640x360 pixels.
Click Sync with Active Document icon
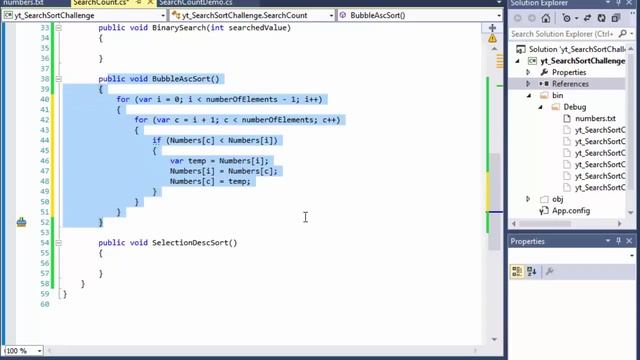pos(587,18)
